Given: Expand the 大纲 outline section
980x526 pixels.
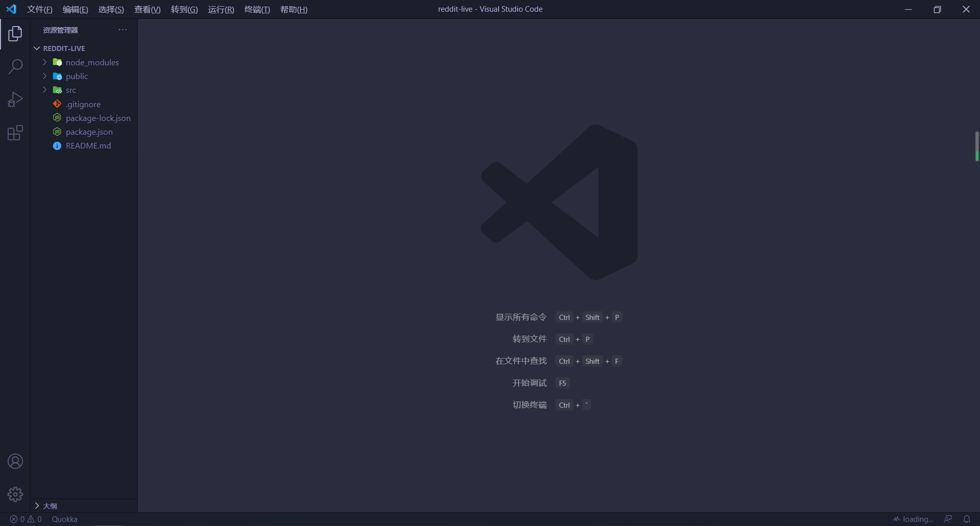Looking at the screenshot, I should coord(37,506).
